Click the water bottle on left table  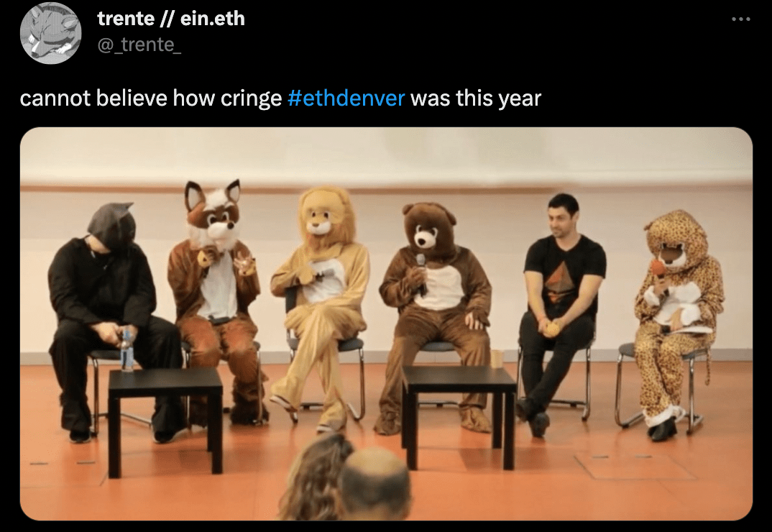pyautogui.click(x=127, y=349)
